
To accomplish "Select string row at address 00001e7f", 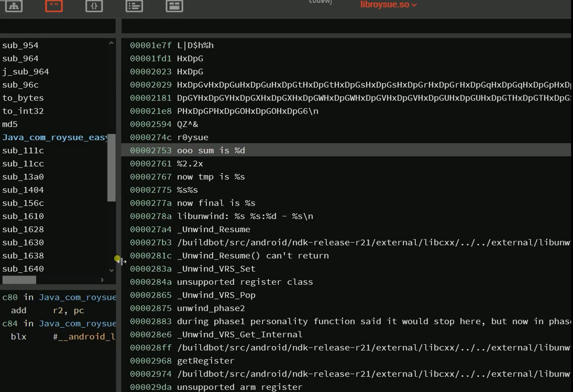I will [346, 45].
